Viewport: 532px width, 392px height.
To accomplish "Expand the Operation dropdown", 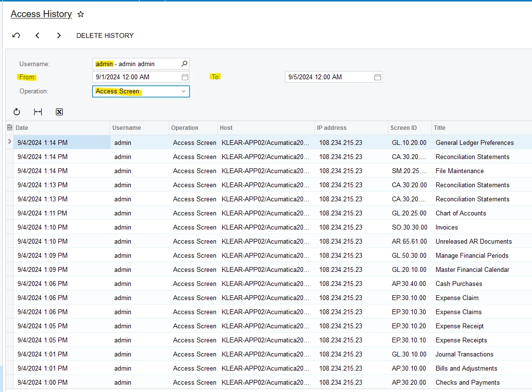I will (x=183, y=91).
